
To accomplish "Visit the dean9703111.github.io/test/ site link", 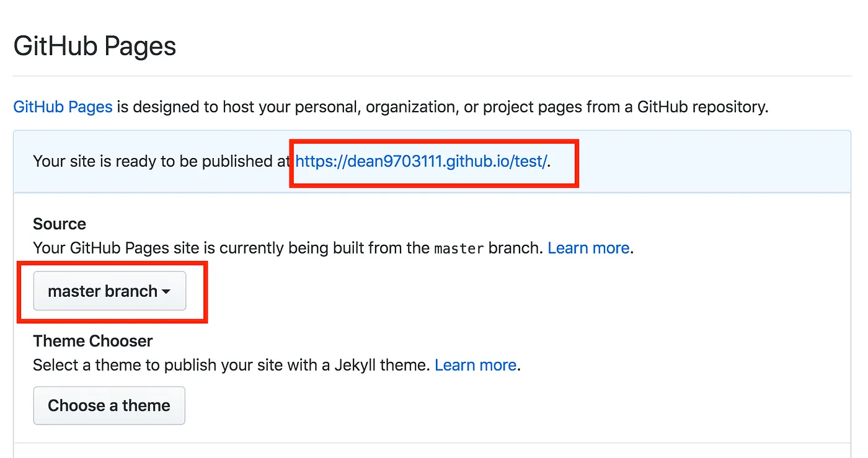I will pos(421,161).
